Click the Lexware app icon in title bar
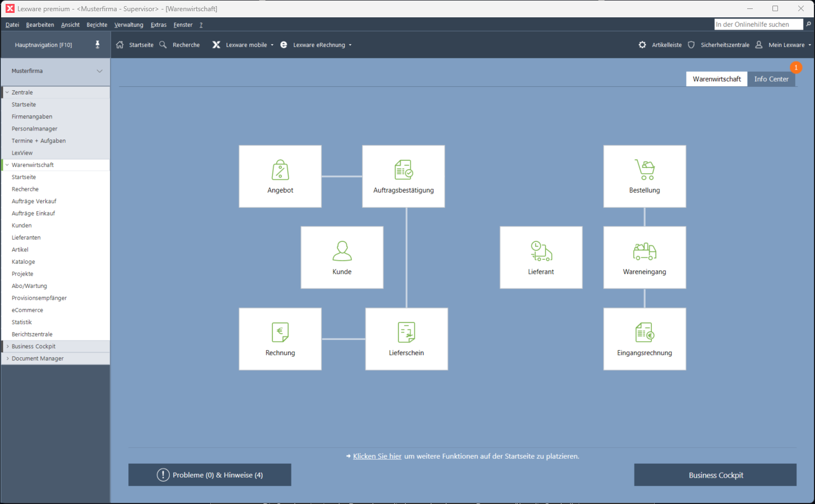Screen dimensions: 815x504 [x=10, y=8]
